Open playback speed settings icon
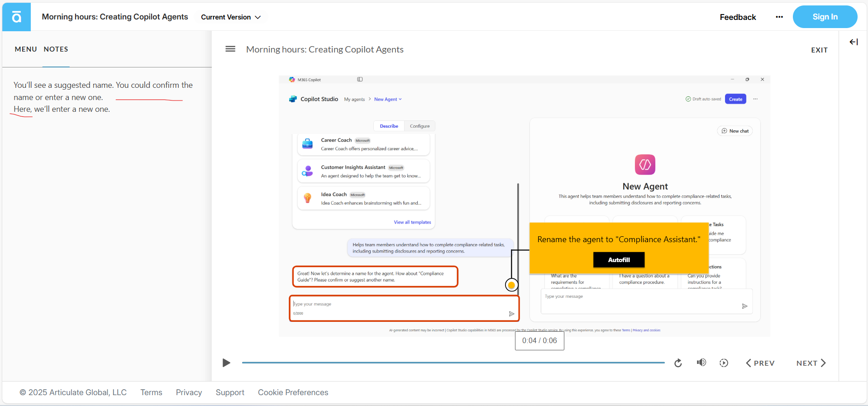 (724, 363)
